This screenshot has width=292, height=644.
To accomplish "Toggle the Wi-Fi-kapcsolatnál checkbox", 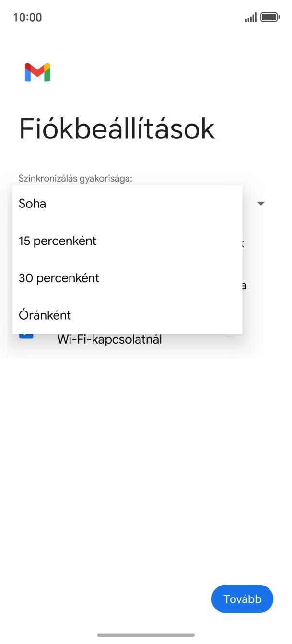I will (x=27, y=334).
